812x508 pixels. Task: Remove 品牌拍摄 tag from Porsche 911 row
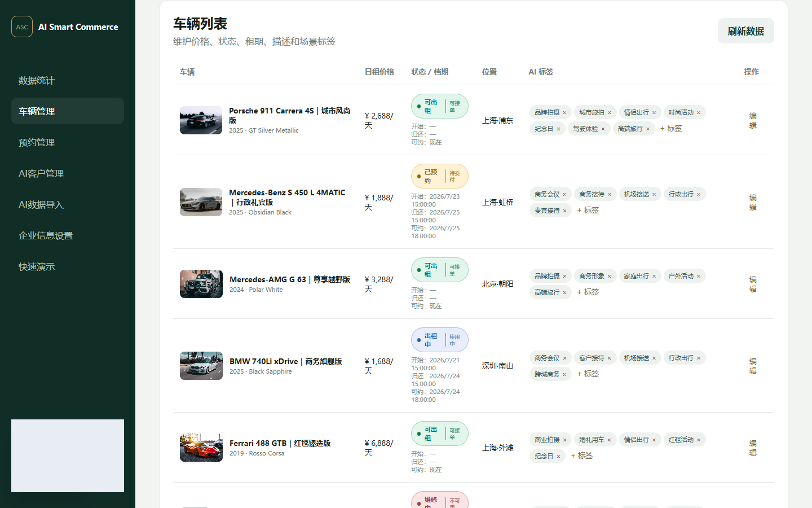pos(564,112)
